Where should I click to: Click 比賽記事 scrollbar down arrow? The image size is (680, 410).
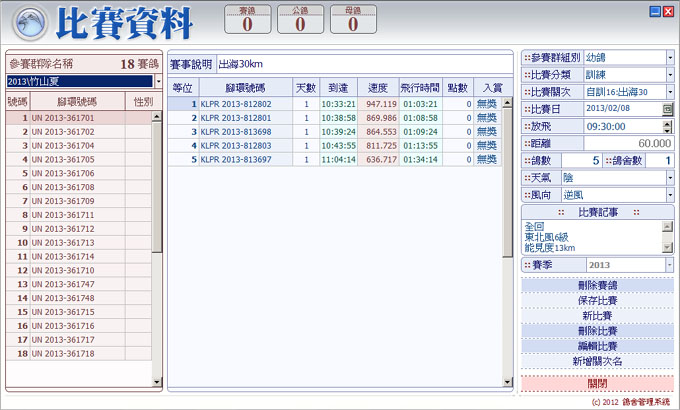click(x=667, y=248)
